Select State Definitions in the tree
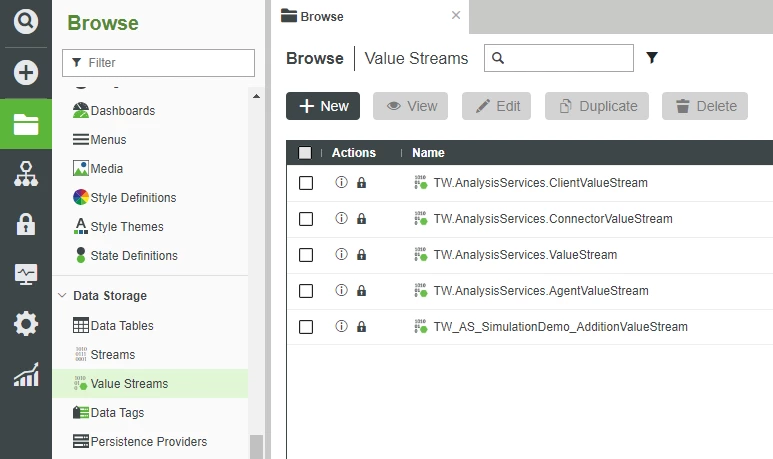The height and width of the screenshot is (459, 773). (125, 255)
